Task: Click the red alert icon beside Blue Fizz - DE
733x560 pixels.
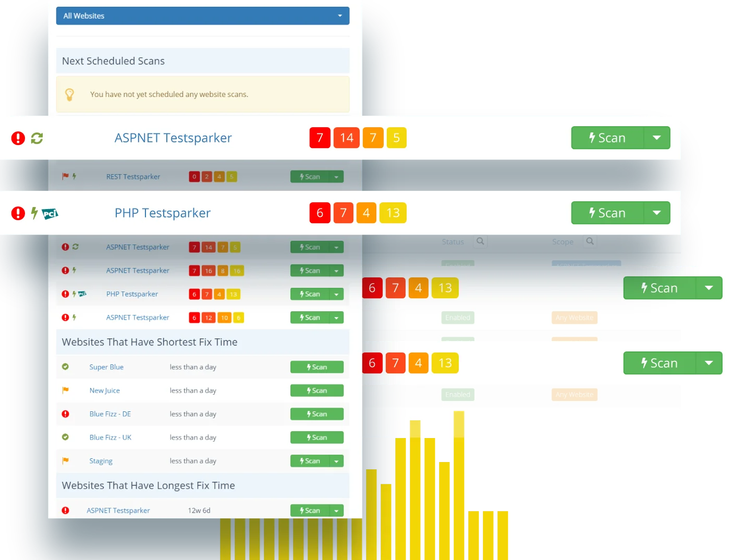Action: click(65, 414)
